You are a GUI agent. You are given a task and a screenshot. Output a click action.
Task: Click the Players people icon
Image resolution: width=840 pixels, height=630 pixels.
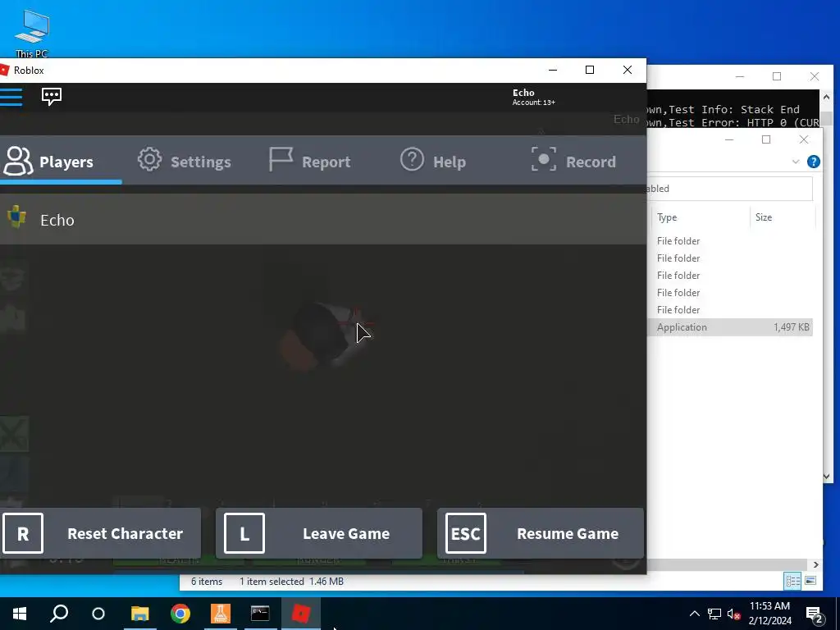[18, 161]
